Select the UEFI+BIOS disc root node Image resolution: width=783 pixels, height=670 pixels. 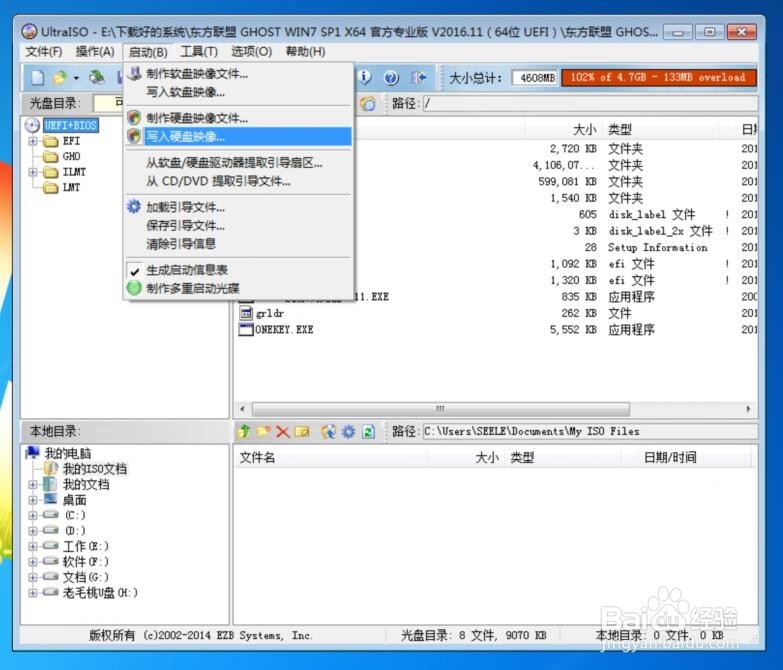click(x=70, y=125)
